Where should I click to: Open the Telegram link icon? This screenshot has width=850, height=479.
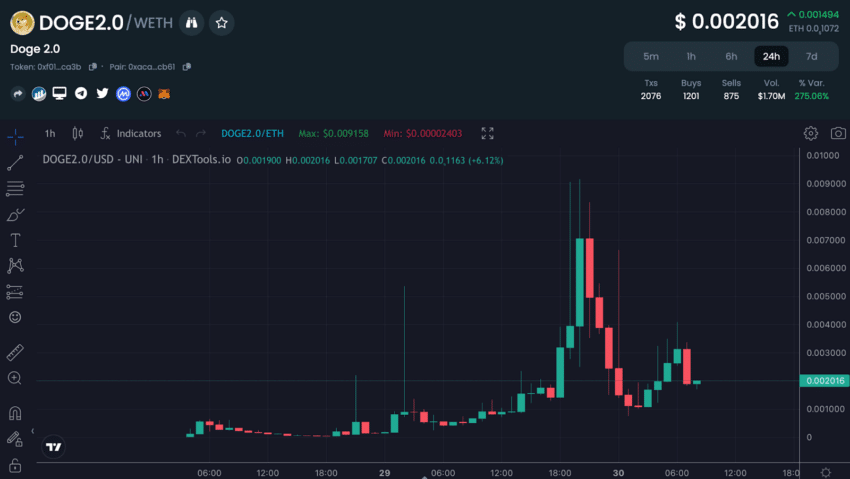pyautogui.click(x=81, y=93)
